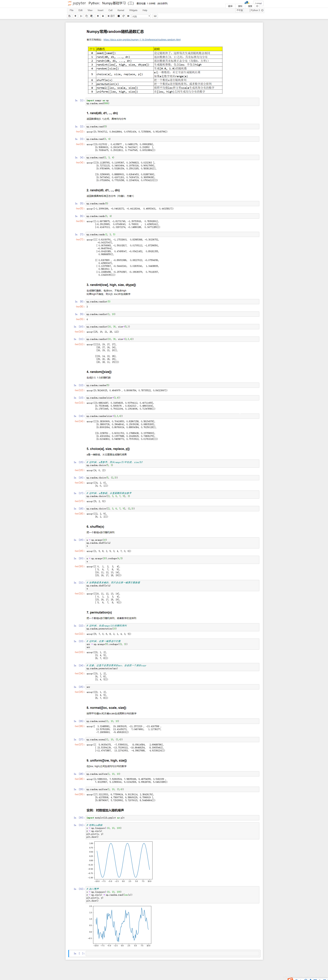328x980 pixels.
Task: Open the Insert menu
Action: [100, 10]
